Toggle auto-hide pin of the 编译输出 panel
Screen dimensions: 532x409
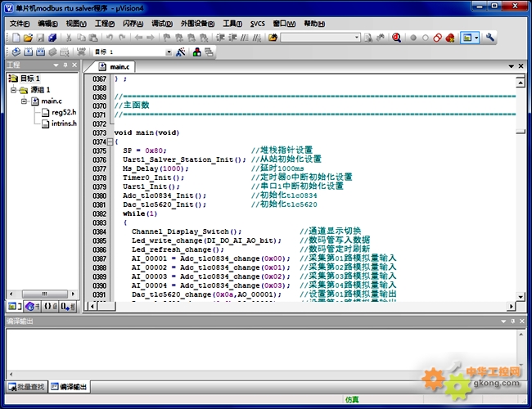pos(512,321)
